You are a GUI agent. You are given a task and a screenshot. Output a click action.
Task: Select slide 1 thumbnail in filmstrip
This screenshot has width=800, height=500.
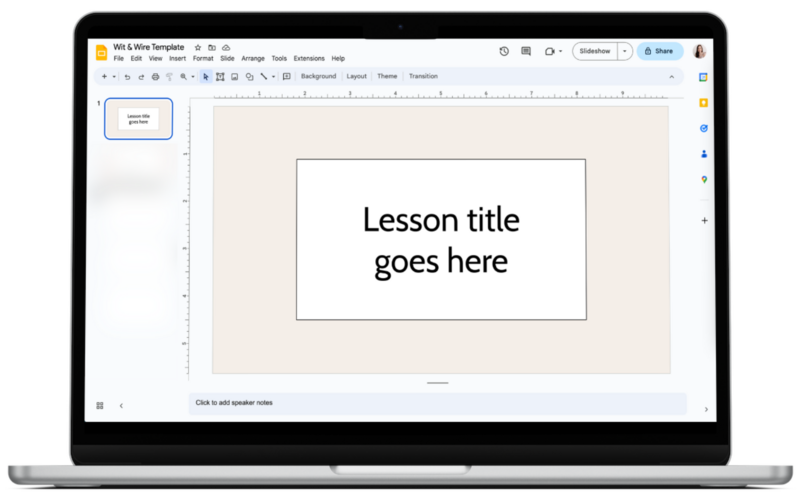[x=138, y=119]
